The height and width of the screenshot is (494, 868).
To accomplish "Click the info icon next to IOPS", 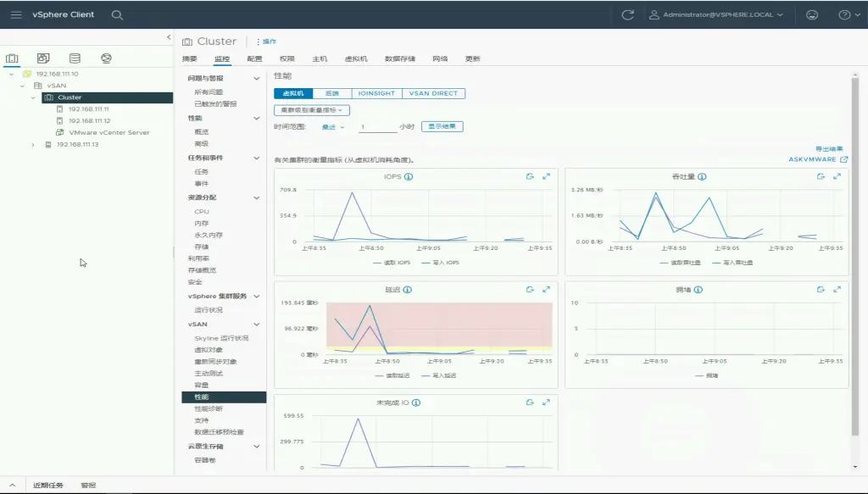I will [409, 177].
